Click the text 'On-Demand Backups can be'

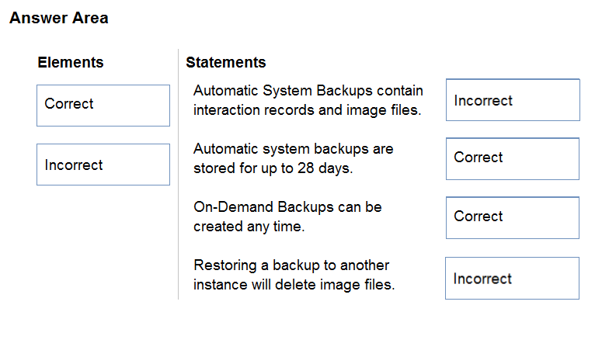point(287,207)
